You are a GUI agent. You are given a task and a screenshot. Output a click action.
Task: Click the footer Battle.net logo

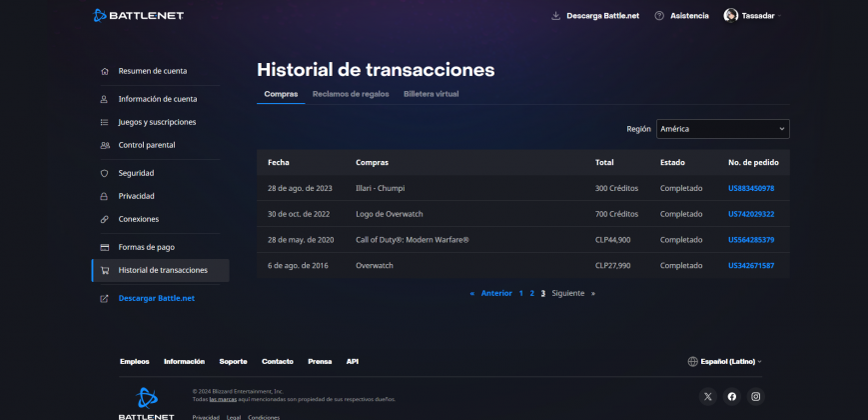pyautogui.click(x=147, y=403)
